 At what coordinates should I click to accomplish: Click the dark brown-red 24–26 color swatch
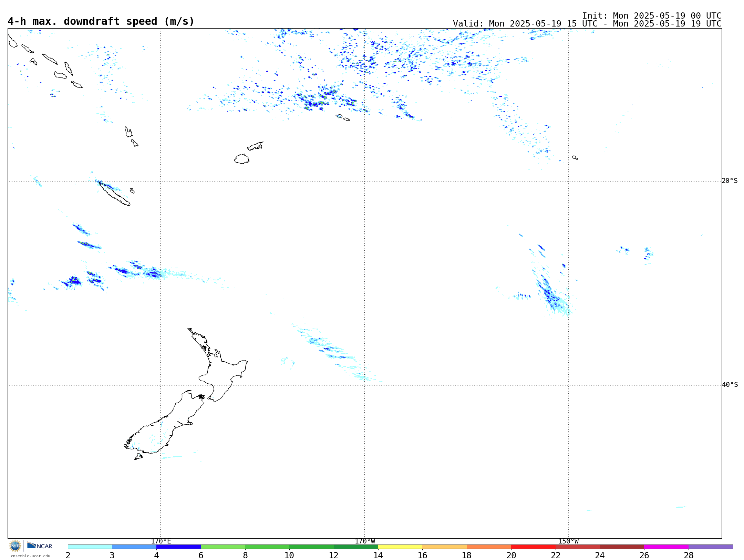coord(622,547)
